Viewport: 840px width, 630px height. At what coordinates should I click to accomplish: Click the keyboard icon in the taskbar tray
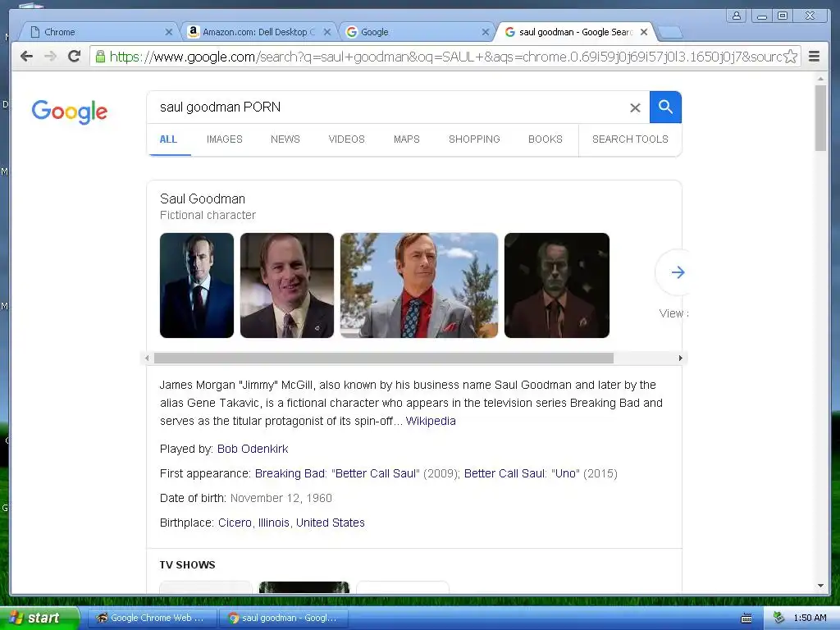click(746, 619)
